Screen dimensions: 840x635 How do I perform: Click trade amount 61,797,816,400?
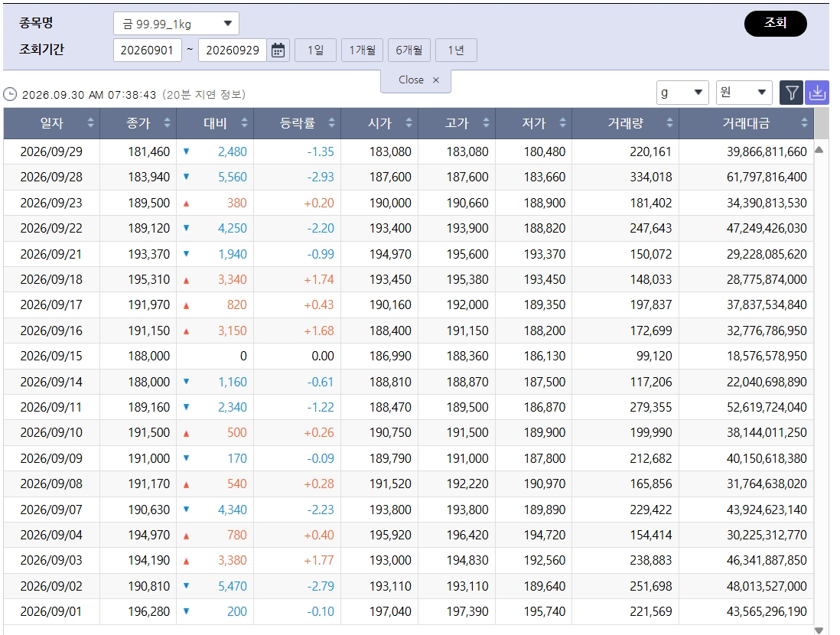(767, 177)
